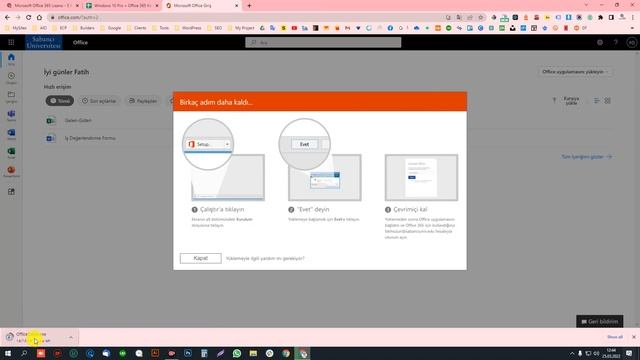Select the Tümü filter pill
The image size is (640, 360).
click(x=60, y=101)
